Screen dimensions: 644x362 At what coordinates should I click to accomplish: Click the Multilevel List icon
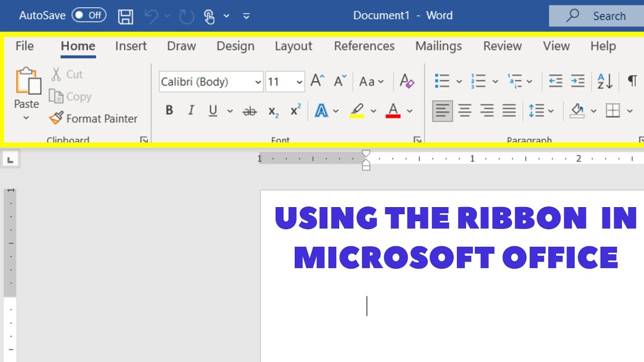[515, 81]
